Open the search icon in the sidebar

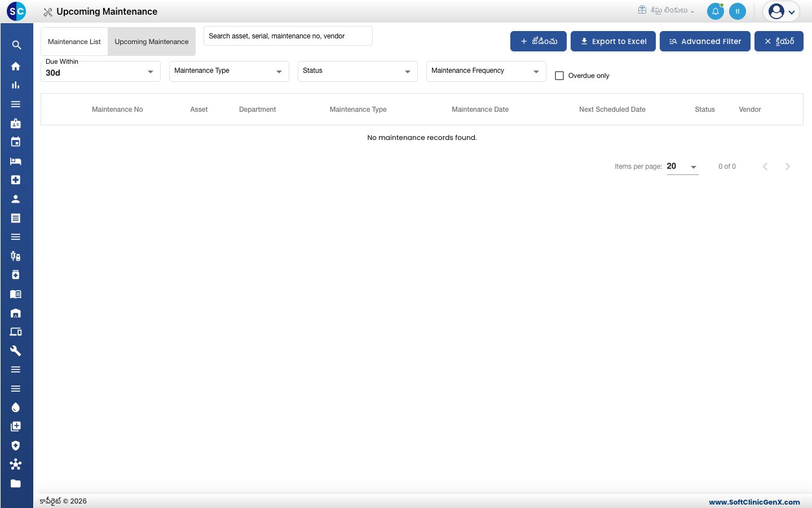click(x=16, y=45)
